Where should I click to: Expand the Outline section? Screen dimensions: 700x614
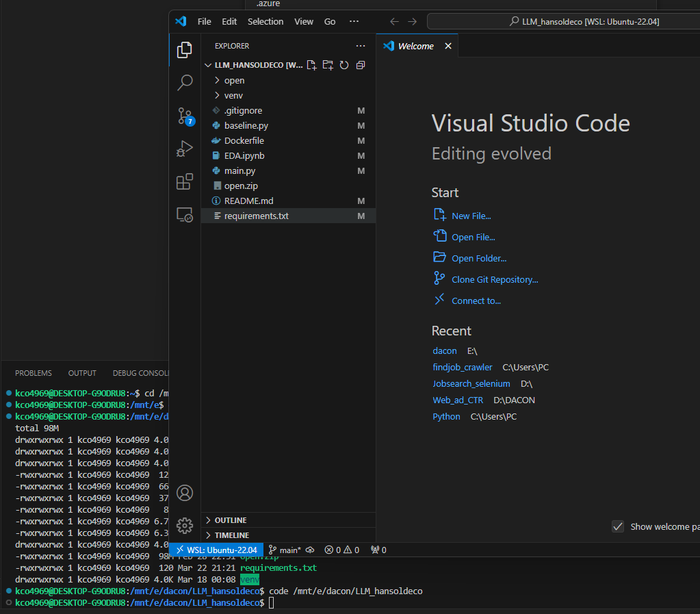coord(288,520)
